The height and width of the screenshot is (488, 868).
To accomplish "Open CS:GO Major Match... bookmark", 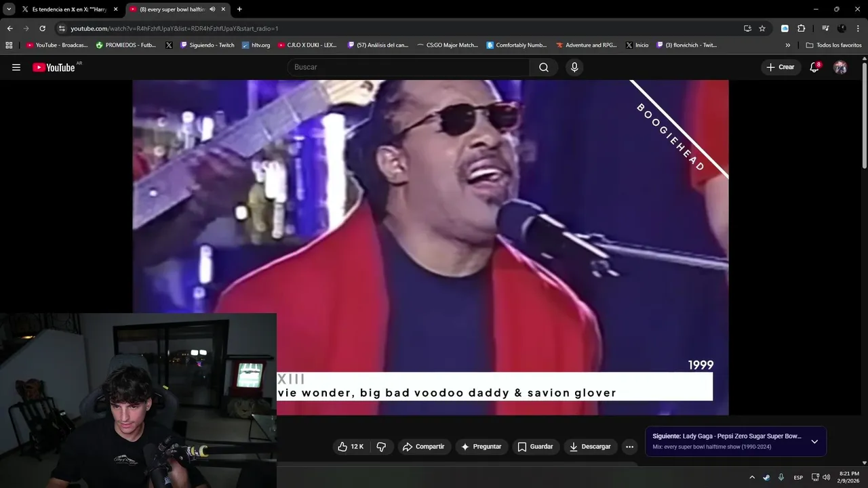I will point(448,45).
